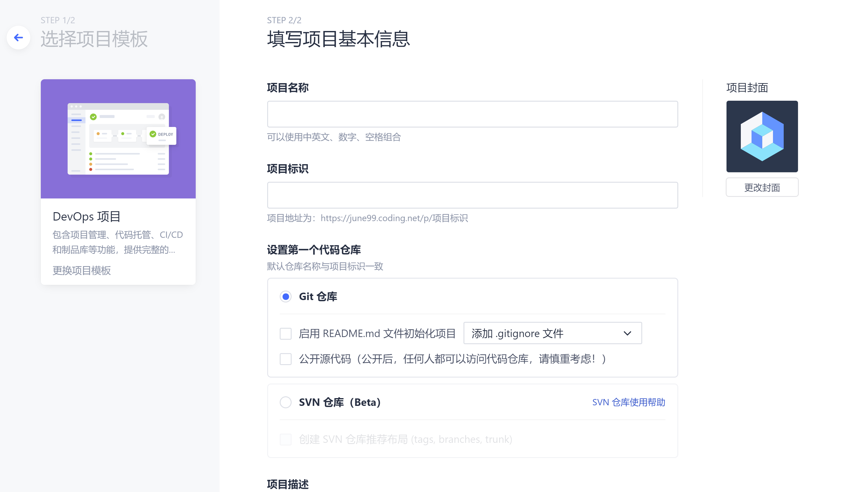Screen dimensions: 868x492
Task: Click the DevOps project template illustration
Action: point(118,139)
